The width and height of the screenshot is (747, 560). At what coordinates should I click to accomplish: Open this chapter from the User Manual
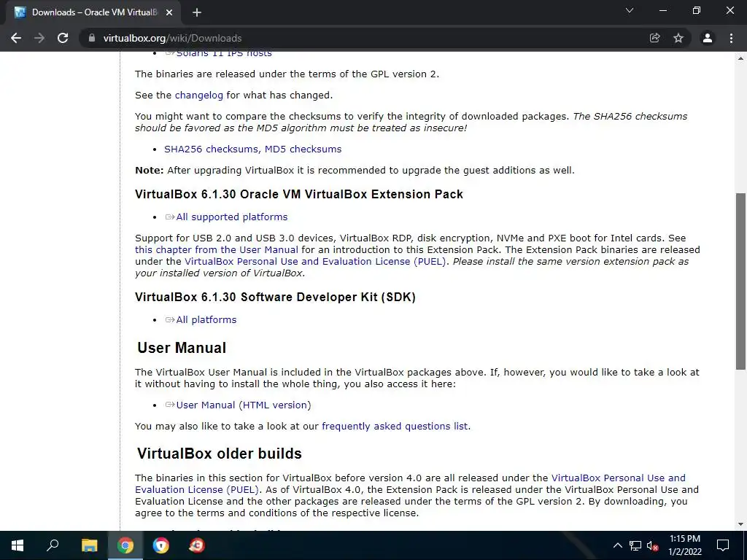pyautogui.click(x=216, y=250)
